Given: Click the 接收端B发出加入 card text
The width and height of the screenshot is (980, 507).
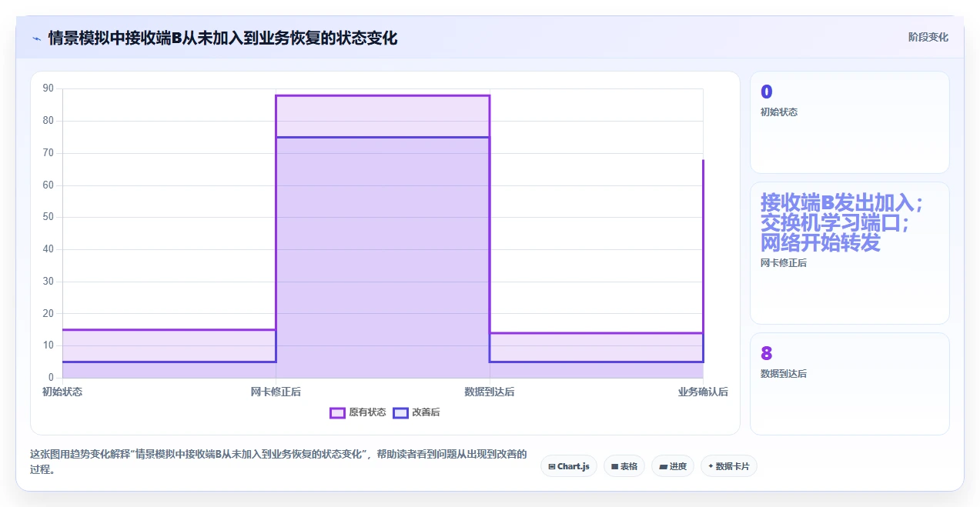Looking at the screenshot, I should tap(841, 223).
